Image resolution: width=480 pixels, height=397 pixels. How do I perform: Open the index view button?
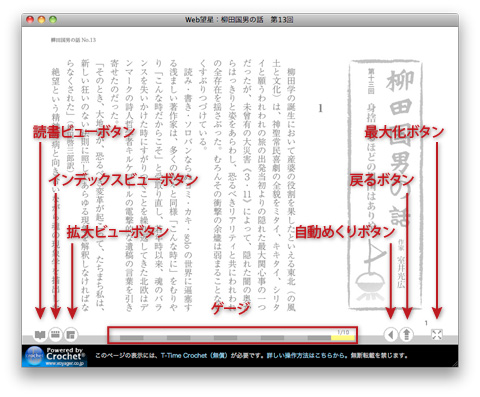tap(55, 334)
